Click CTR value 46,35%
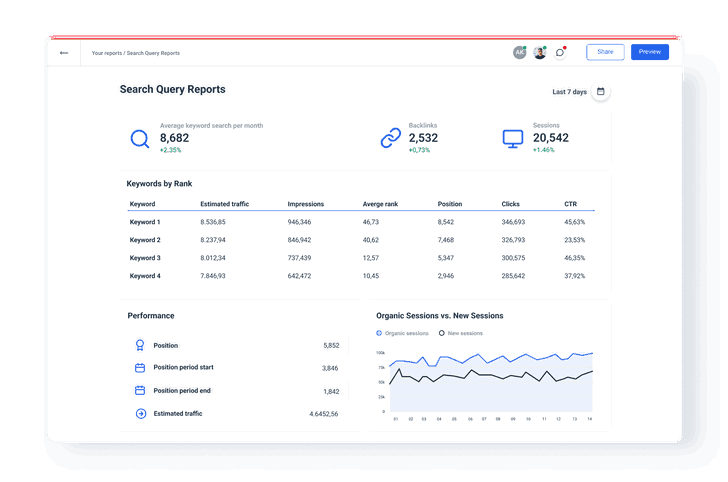 pos(574,258)
